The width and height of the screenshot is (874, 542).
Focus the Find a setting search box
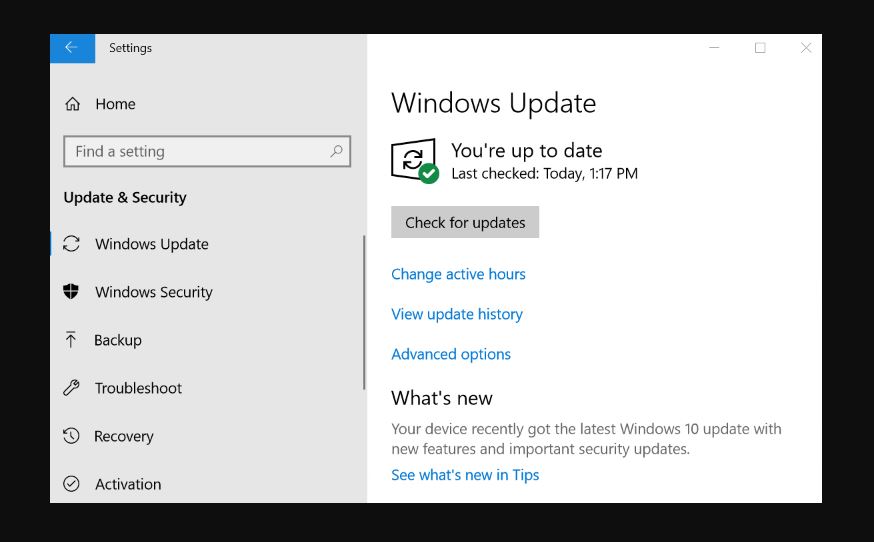pos(207,151)
